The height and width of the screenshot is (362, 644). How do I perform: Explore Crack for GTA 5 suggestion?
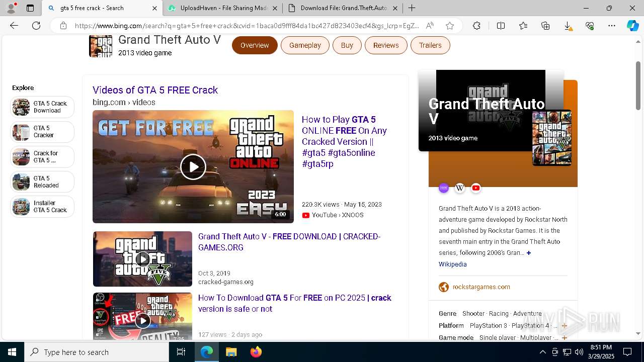42,157
